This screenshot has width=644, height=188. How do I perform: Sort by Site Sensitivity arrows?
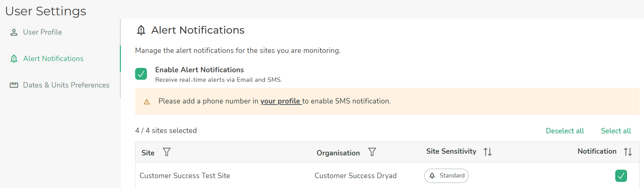(488, 152)
